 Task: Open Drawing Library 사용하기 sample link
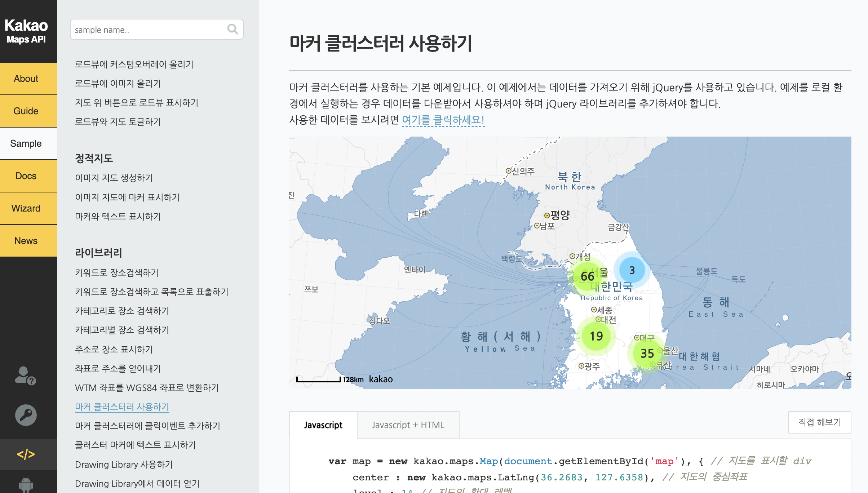point(124,465)
